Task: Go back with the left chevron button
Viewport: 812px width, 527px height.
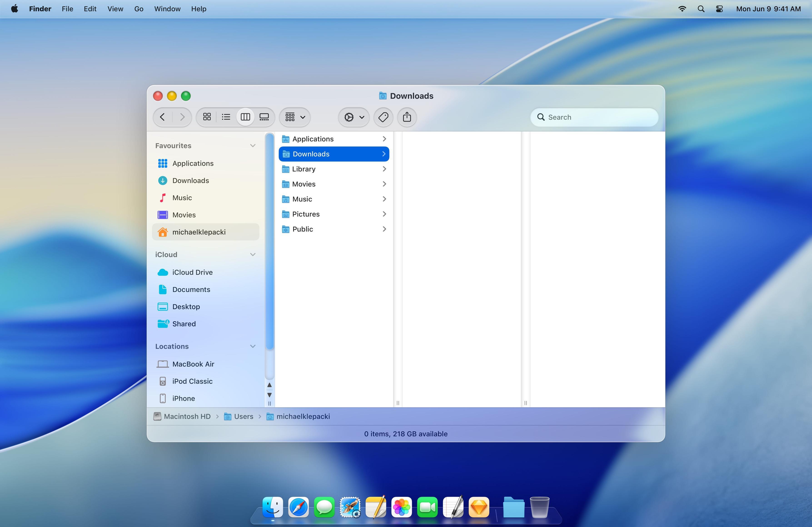Action: point(162,117)
